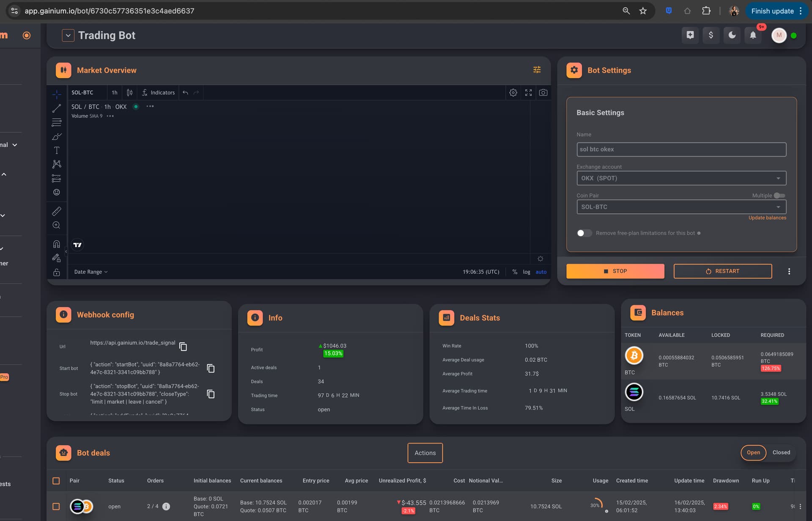Open the Bot deals Actions button
The height and width of the screenshot is (521, 812).
pos(425,453)
